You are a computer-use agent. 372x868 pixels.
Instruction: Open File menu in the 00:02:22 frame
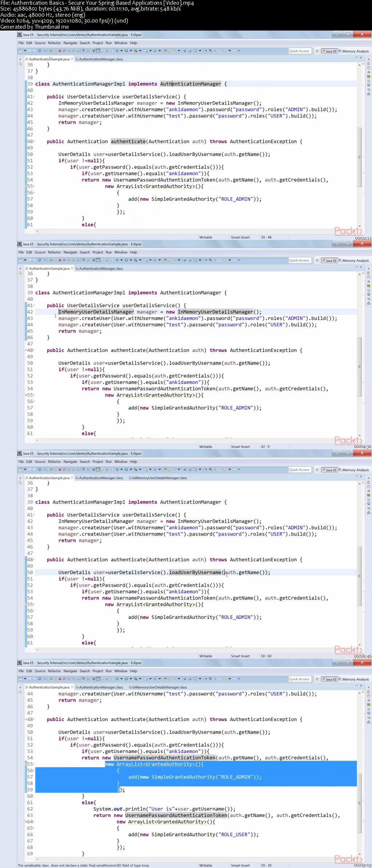tap(21, 43)
